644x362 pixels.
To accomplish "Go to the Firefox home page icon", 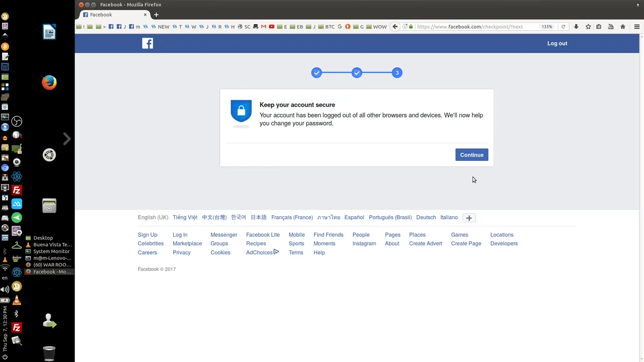I will tap(623, 27).
